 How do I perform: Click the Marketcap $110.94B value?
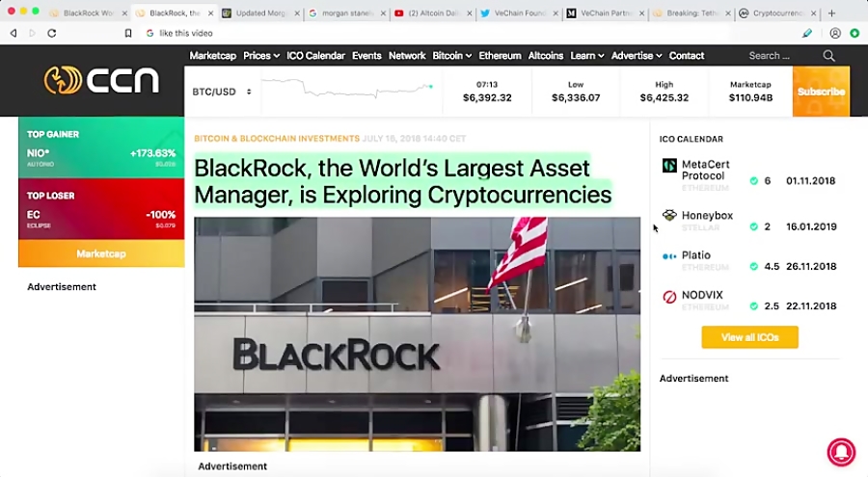tap(750, 98)
